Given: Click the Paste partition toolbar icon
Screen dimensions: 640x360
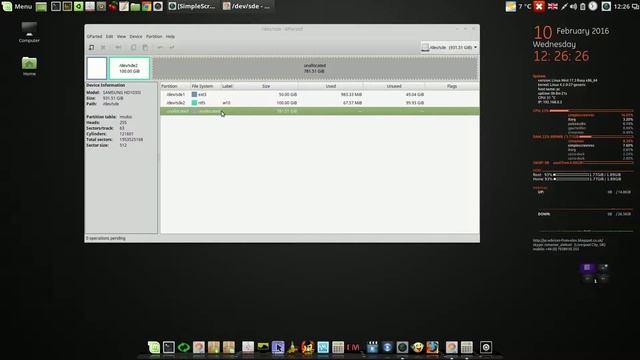Looking at the screenshot, I should coord(145,47).
